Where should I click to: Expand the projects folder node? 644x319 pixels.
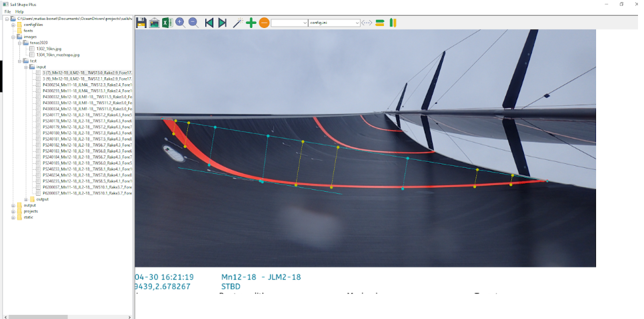coord(13,211)
